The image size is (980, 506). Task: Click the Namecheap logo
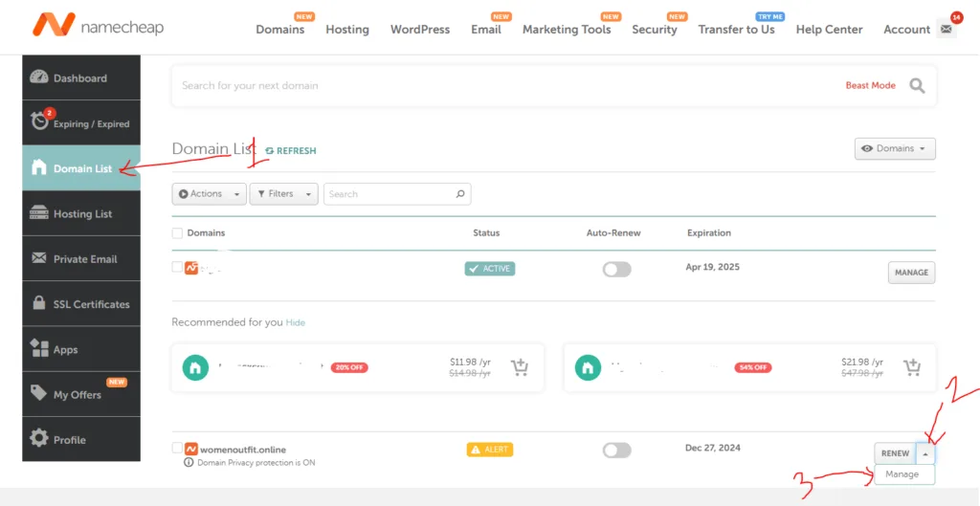point(98,25)
